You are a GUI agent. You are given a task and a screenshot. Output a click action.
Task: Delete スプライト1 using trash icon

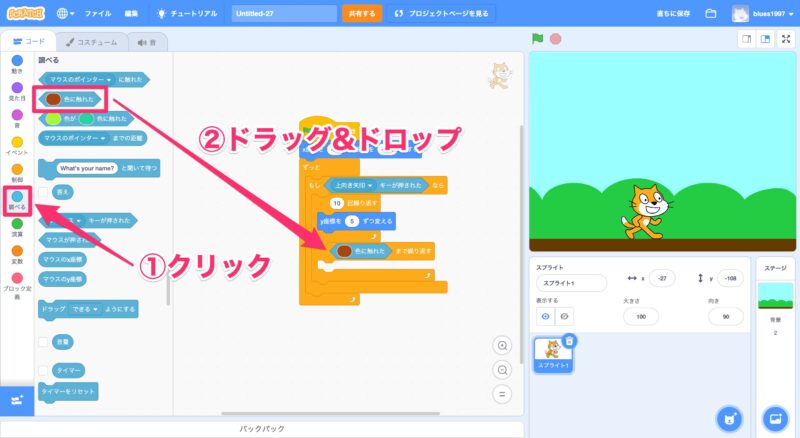(569, 340)
